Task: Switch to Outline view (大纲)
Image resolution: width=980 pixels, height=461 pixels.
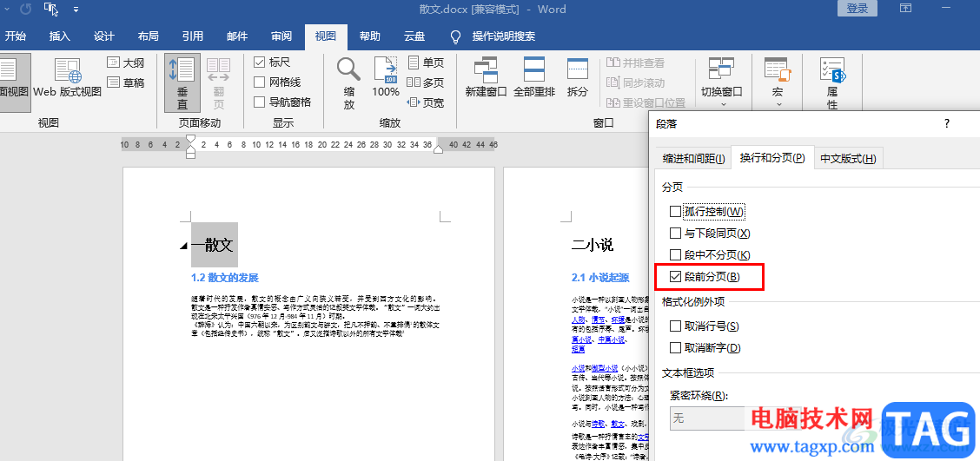Action: click(126, 63)
